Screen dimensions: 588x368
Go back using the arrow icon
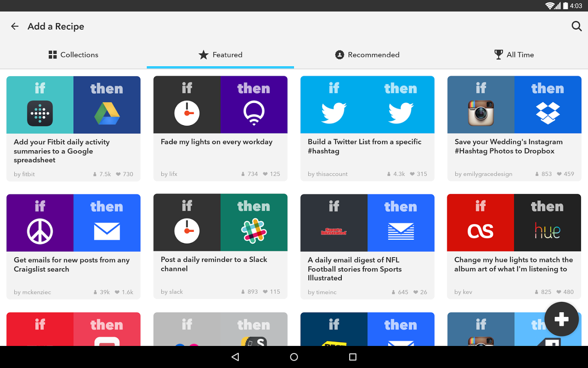[x=15, y=27]
